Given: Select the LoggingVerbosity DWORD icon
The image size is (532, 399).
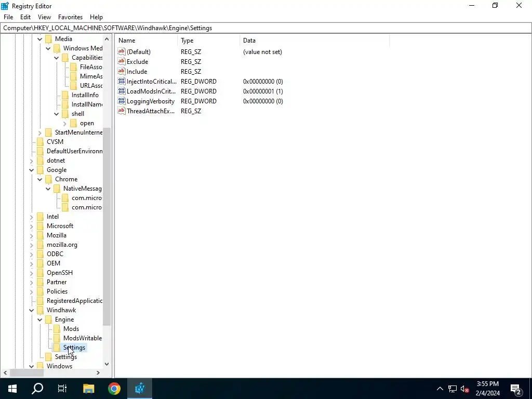Looking at the screenshot, I should click(122, 101).
